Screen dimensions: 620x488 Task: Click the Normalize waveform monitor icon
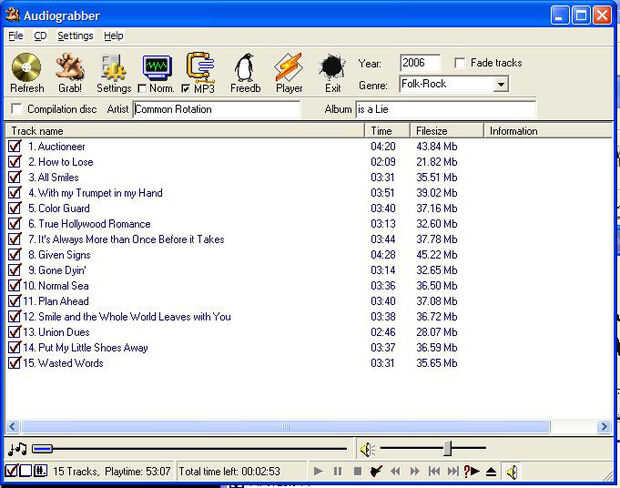157,68
